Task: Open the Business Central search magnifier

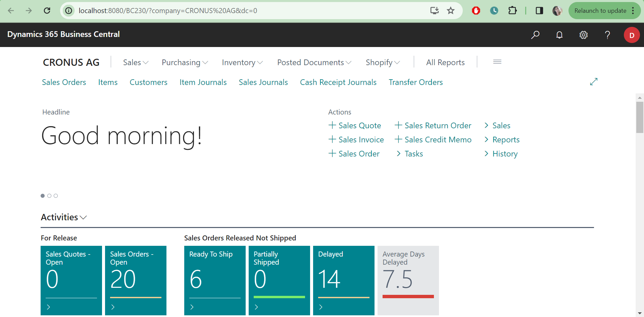Action: pyautogui.click(x=535, y=35)
